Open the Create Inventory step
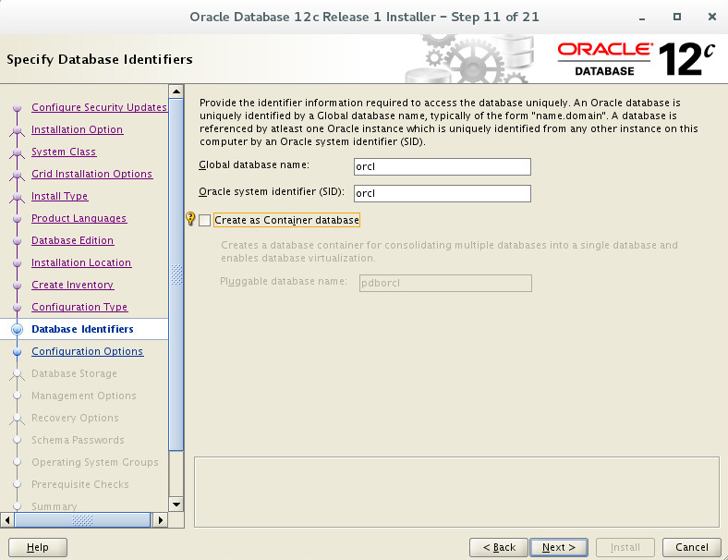This screenshot has width=728, height=560. [72, 285]
